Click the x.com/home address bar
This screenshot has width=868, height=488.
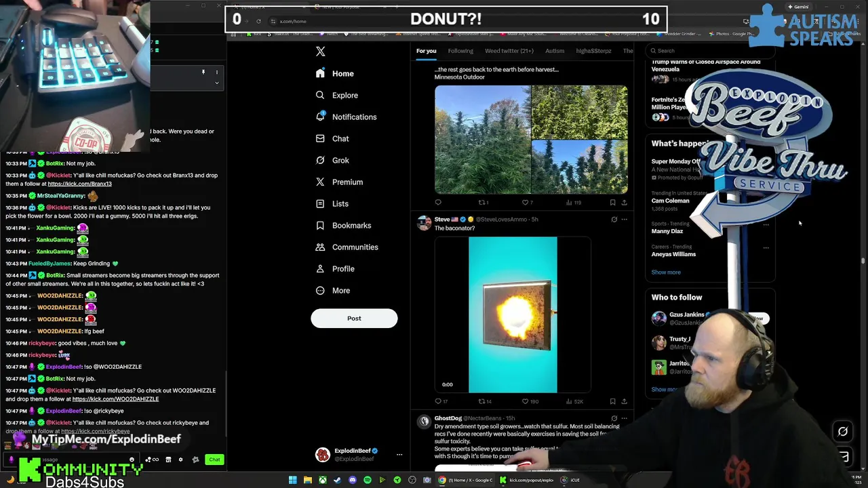[x=293, y=21]
